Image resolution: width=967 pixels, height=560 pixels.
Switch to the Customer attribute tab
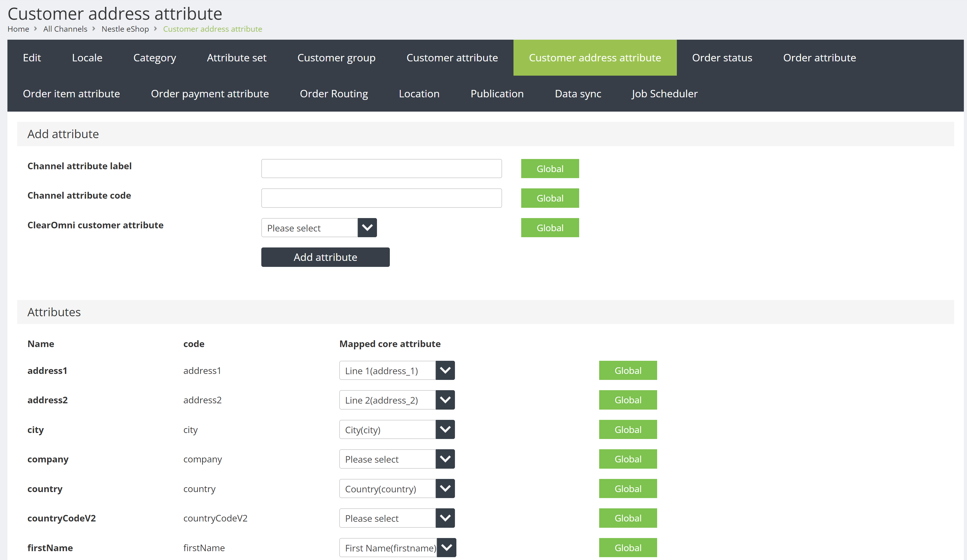(452, 58)
